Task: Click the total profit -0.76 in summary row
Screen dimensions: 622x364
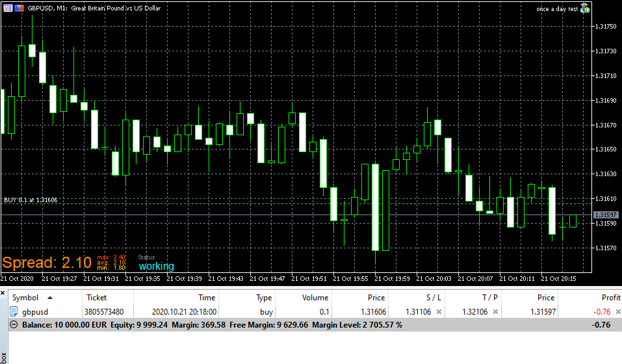Action: click(601, 325)
